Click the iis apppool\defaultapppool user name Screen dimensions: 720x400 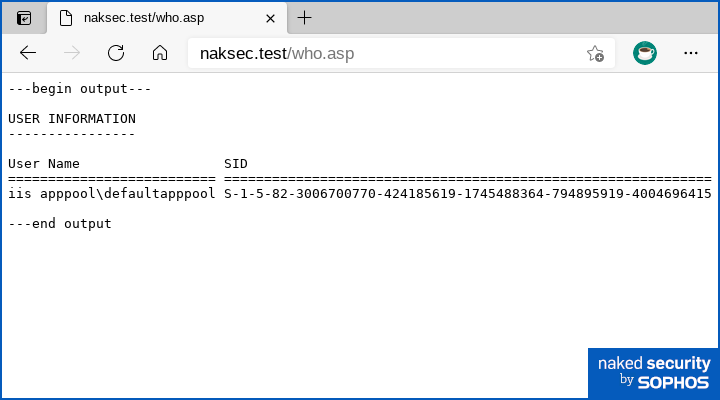click(112, 194)
